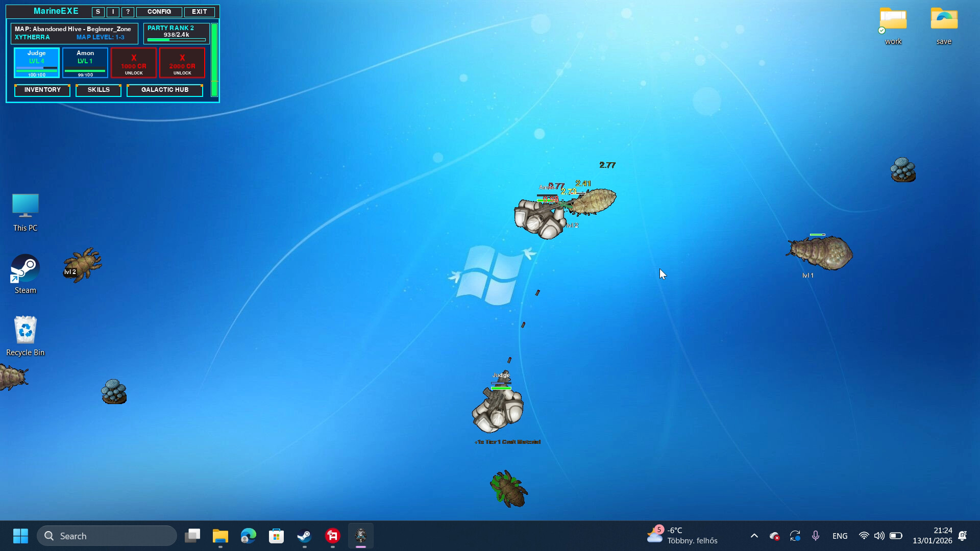The image size is (980, 551).
Task: Click the ? help icon in MarineEXE
Action: (x=127, y=11)
